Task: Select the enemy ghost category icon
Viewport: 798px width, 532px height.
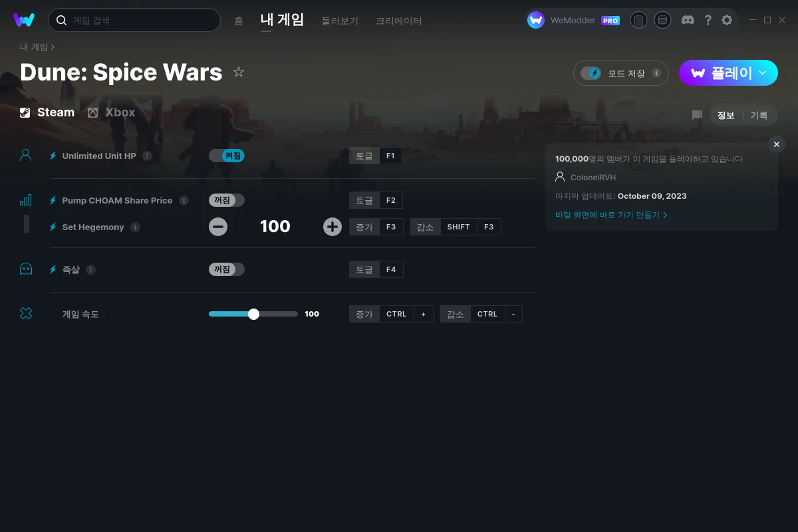Action: 26,269
